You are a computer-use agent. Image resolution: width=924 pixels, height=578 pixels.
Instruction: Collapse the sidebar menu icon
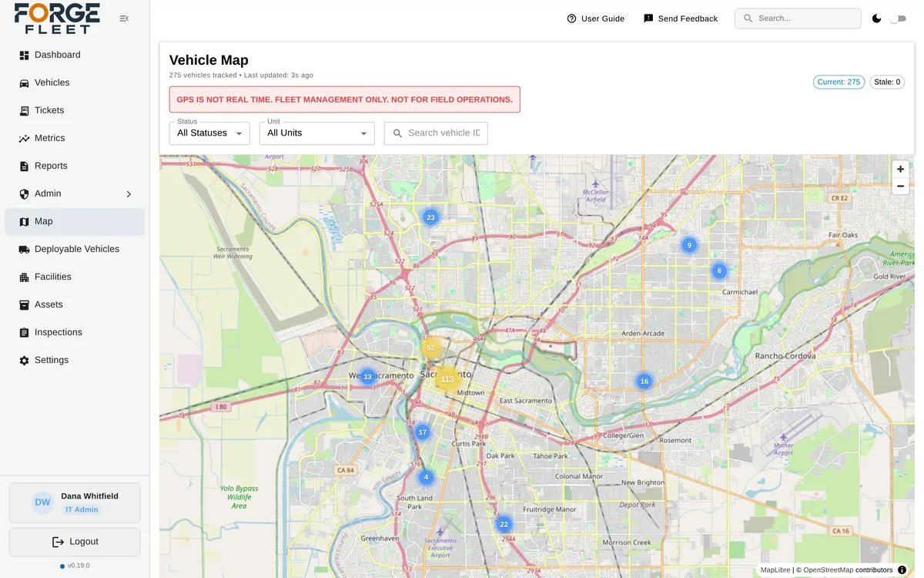click(x=124, y=18)
